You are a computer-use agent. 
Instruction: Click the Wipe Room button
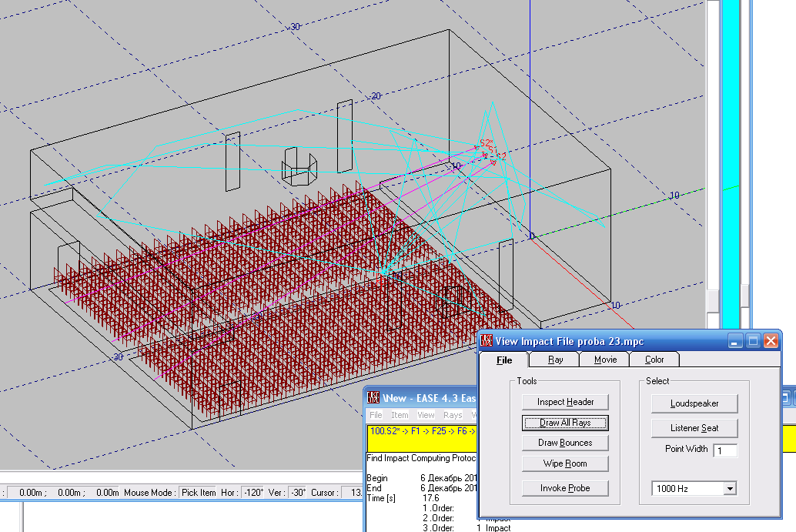(x=565, y=463)
